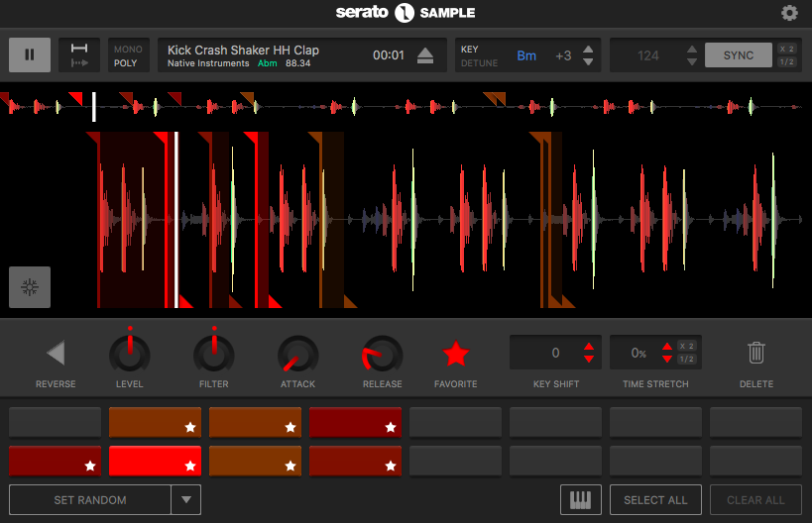Pause playback with the pause button
Viewport: 812px width, 523px height.
click(30, 54)
